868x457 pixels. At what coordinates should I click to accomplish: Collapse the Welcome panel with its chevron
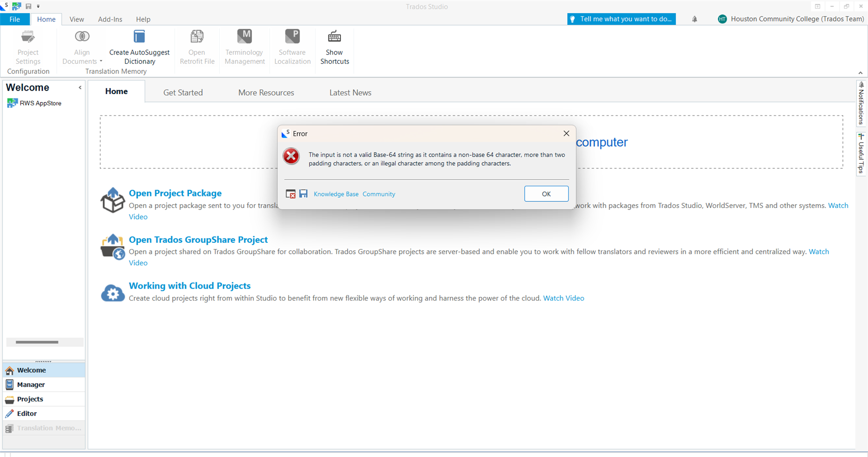click(80, 87)
